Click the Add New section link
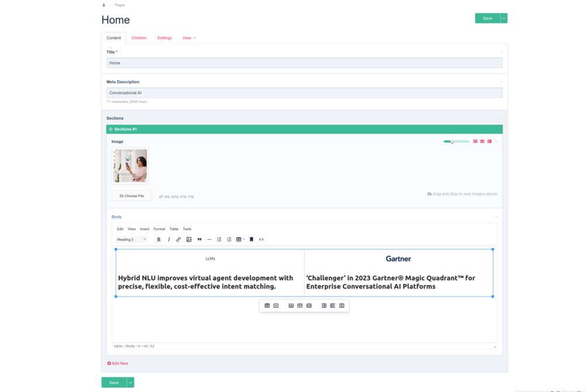This screenshot has height=392, width=585. coord(118,363)
